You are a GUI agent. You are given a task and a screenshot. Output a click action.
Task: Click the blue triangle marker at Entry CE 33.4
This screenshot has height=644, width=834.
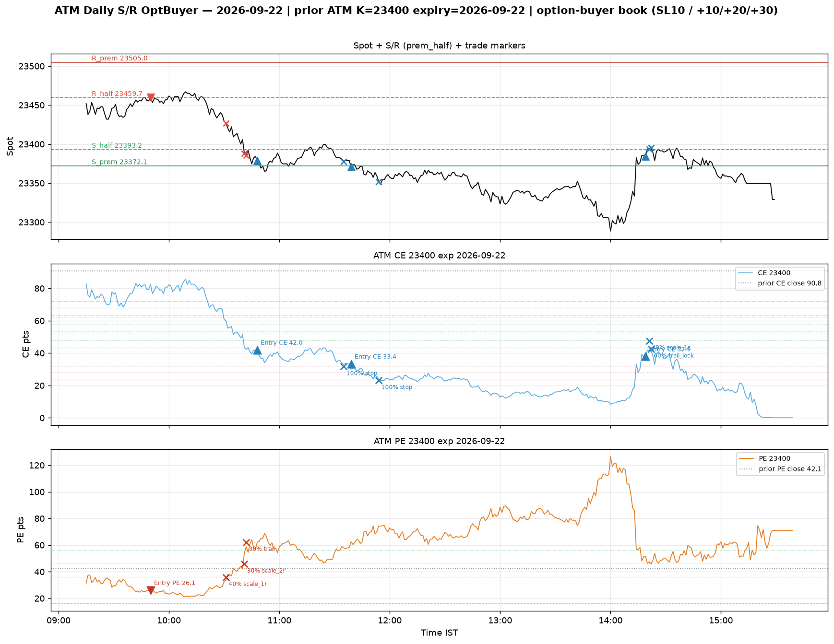pos(351,364)
